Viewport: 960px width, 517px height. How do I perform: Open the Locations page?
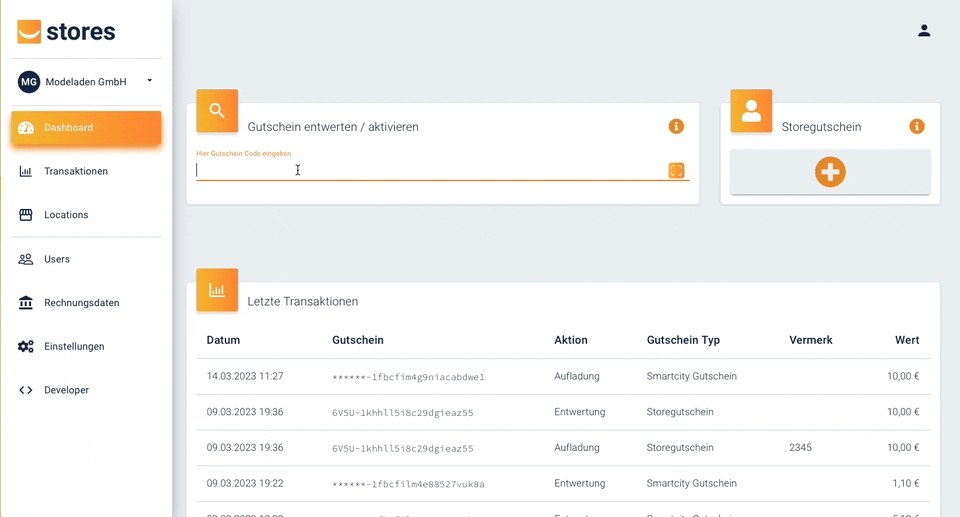(x=66, y=215)
